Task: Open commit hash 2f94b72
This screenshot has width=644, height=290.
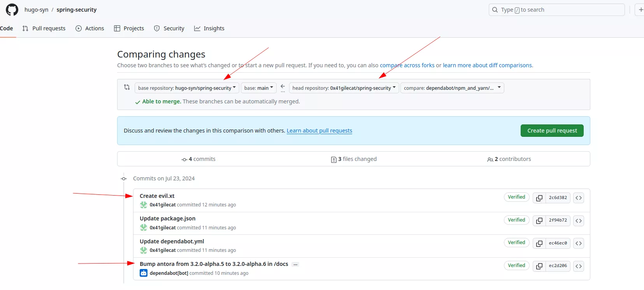Action: point(558,220)
